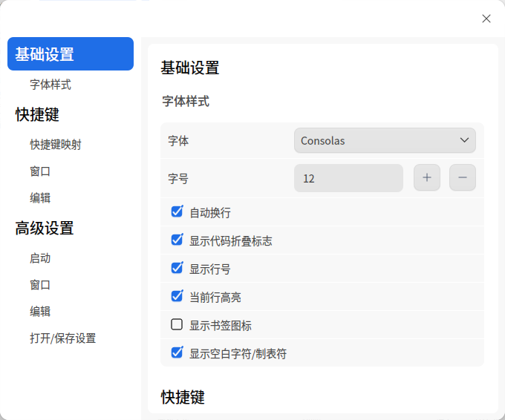The image size is (505, 420).
Task: Open the 字体 Consolas dropdown
Action: pyautogui.click(x=385, y=140)
